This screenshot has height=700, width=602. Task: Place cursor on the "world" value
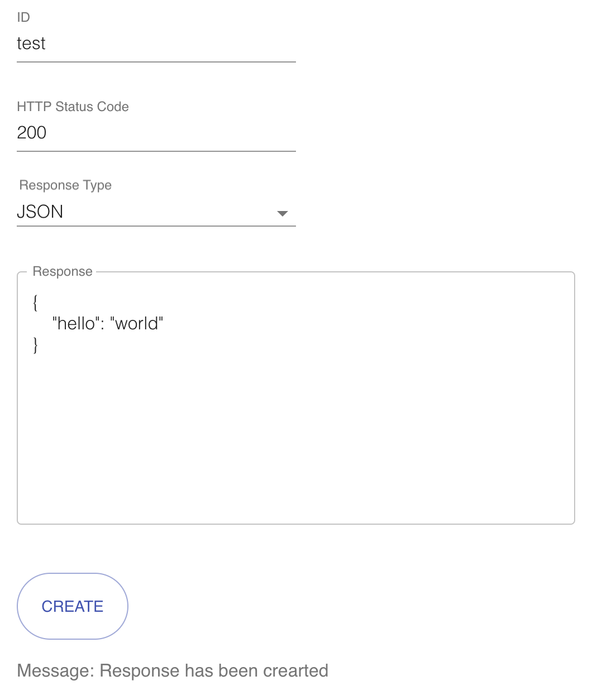137,323
